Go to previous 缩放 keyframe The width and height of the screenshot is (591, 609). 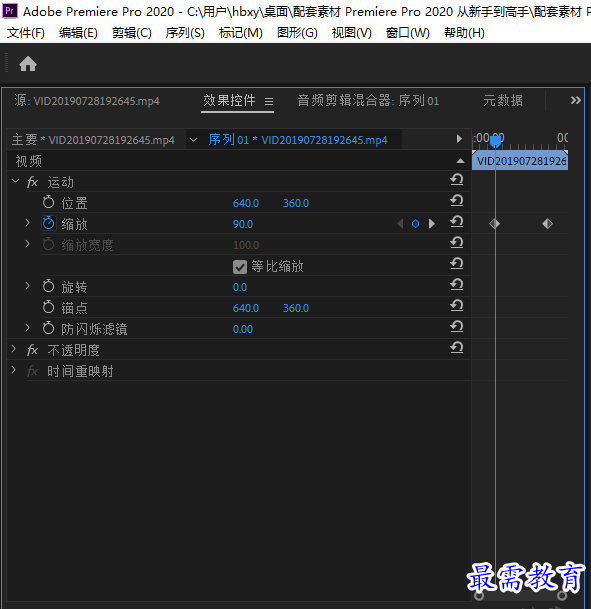(400, 224)
